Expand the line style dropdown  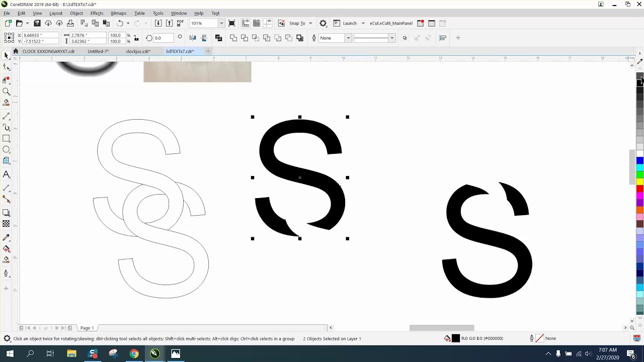(392, 38)
